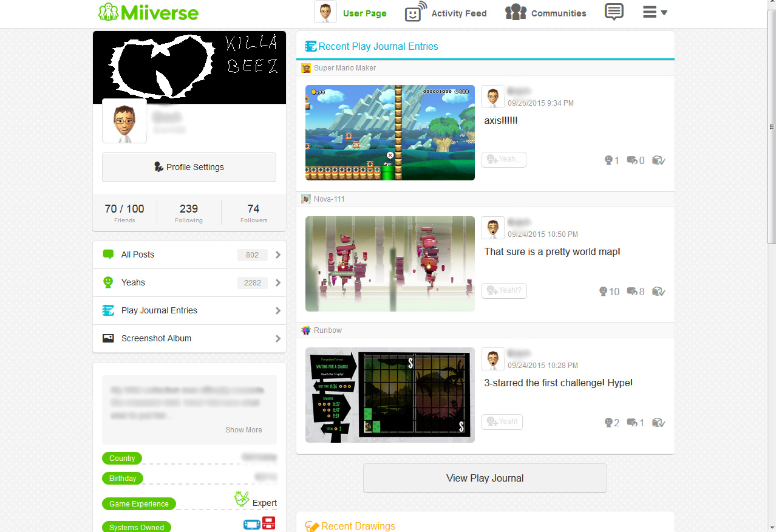Click the KILLA BEEZ profile banner image
The width and height of the screenshot is (776, 532).
[189, 67]
